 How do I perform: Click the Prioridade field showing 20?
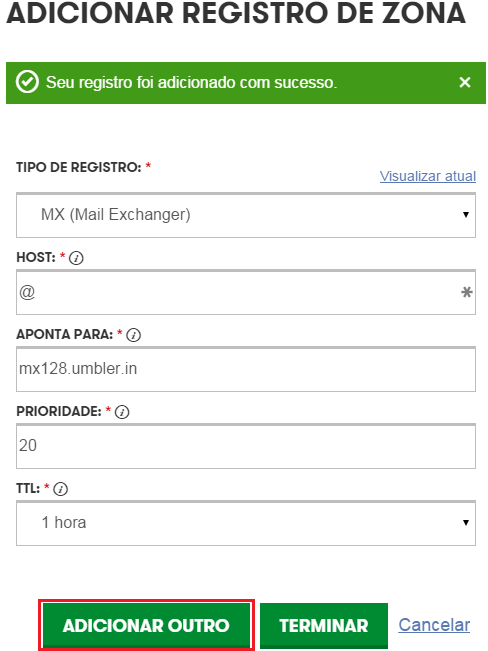[246, 446]
